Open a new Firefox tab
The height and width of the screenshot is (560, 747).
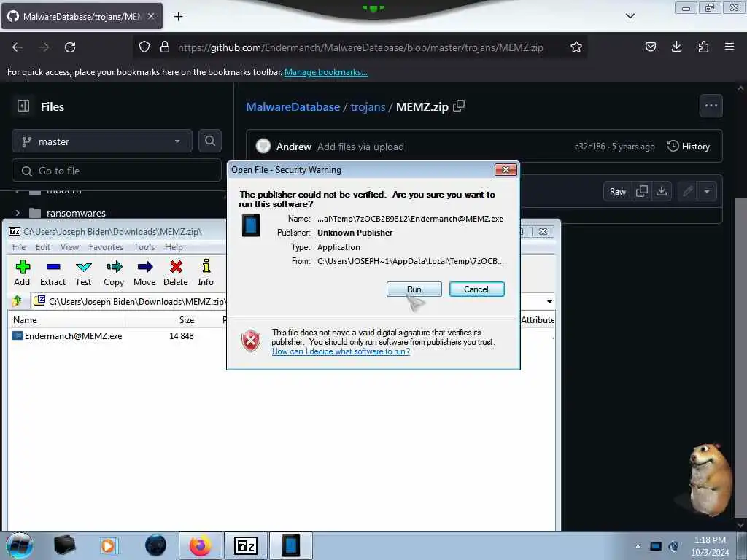(178, 17)
